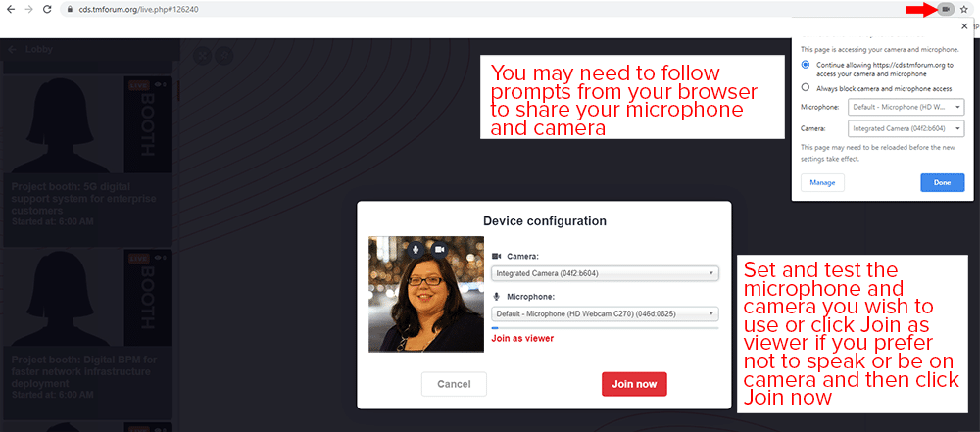The height and width of the screenshot is (432, 980).
Task: Click Started at 6:00 AM under Digital BPM booth
Action: [52, 395]
